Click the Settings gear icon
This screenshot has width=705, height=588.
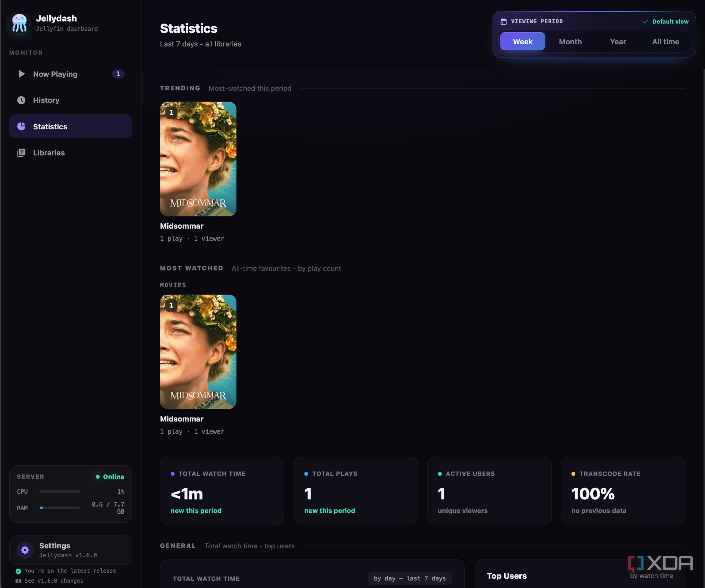[x=25, y=550]
